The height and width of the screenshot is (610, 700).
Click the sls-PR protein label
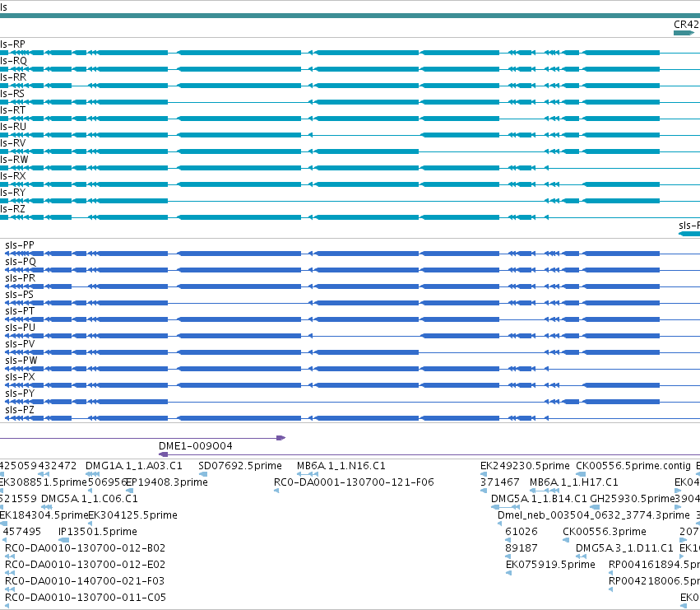coord(20,278)
